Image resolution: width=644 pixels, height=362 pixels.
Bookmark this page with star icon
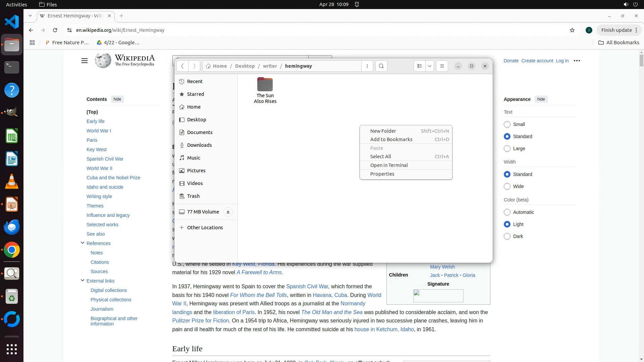(x=572, y=30)
